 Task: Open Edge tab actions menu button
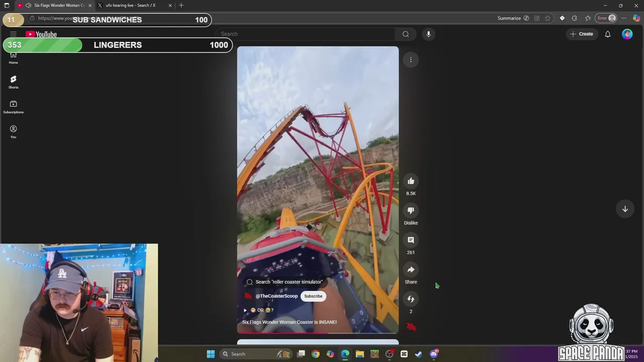(7, 6)
